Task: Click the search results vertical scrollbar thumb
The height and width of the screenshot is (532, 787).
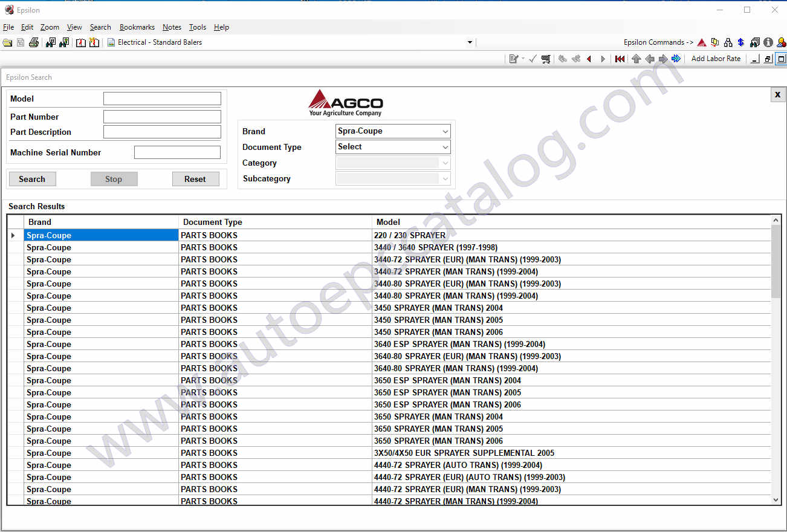Action: click(776, 261)
